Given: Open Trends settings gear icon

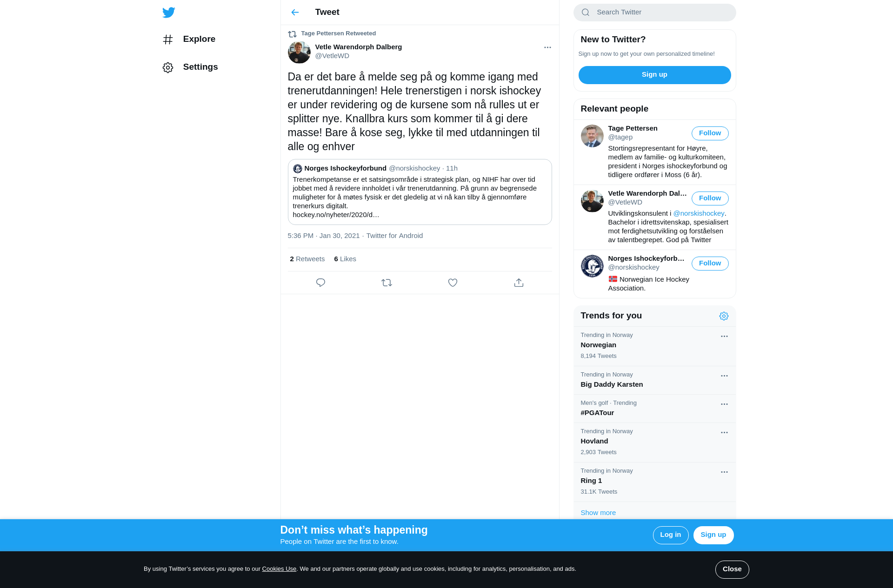Looking at the screenshot, I should click(724, 316).
